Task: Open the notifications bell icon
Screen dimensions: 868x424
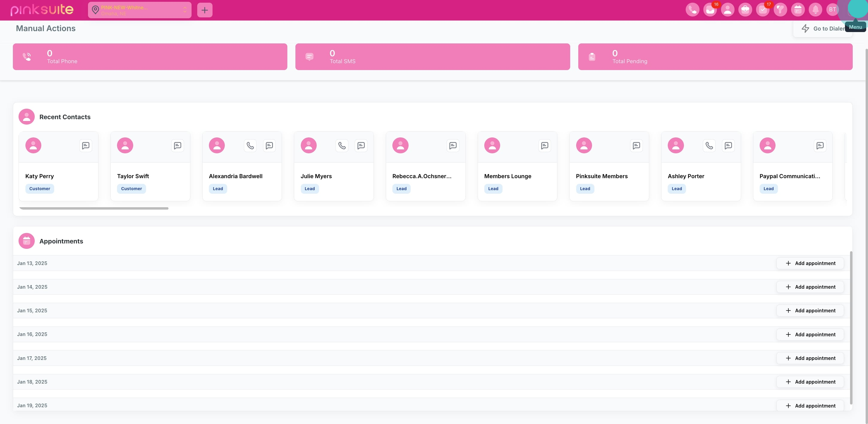Action: pos(815,10)
